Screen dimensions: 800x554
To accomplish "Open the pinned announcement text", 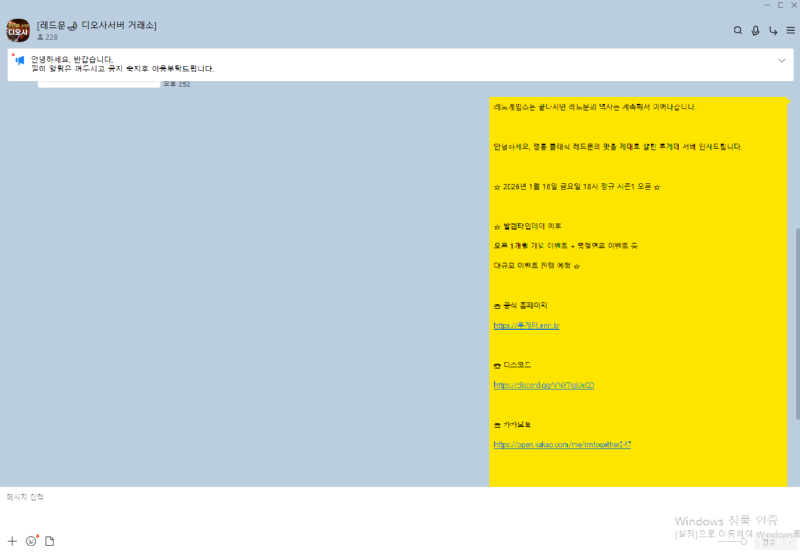I will click(x=122, y=64).
